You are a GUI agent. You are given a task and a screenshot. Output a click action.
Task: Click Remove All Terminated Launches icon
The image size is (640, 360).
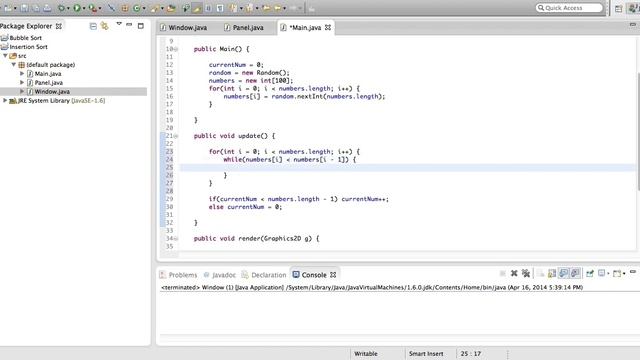pos(526,273)
